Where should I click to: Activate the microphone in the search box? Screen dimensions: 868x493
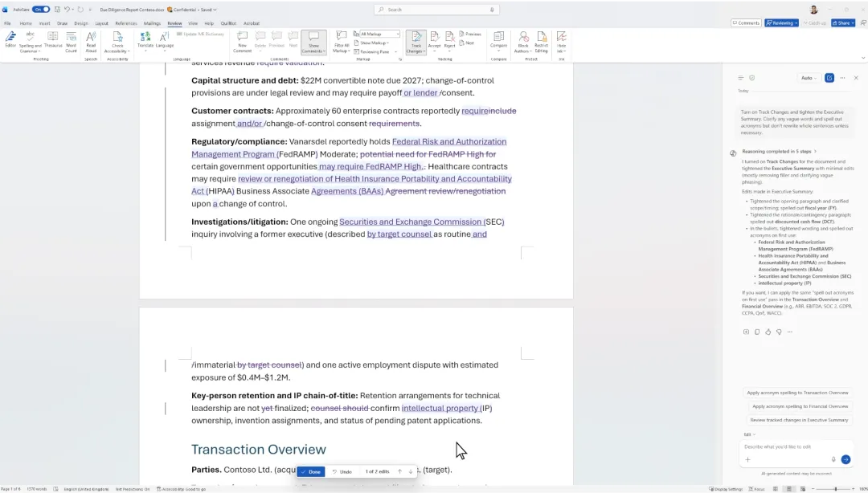pos(492,10)
